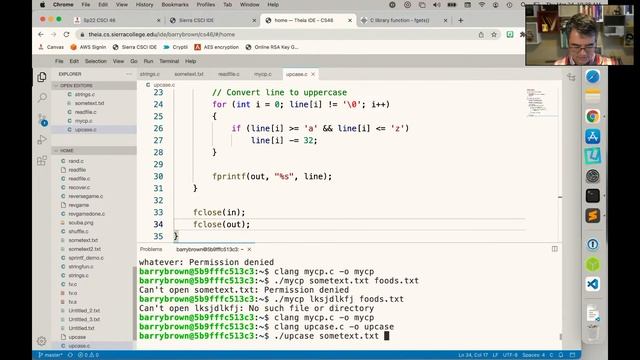Click the share page icon in address bar
Viewport: 640px width, 360px height.
click(481, 35)
